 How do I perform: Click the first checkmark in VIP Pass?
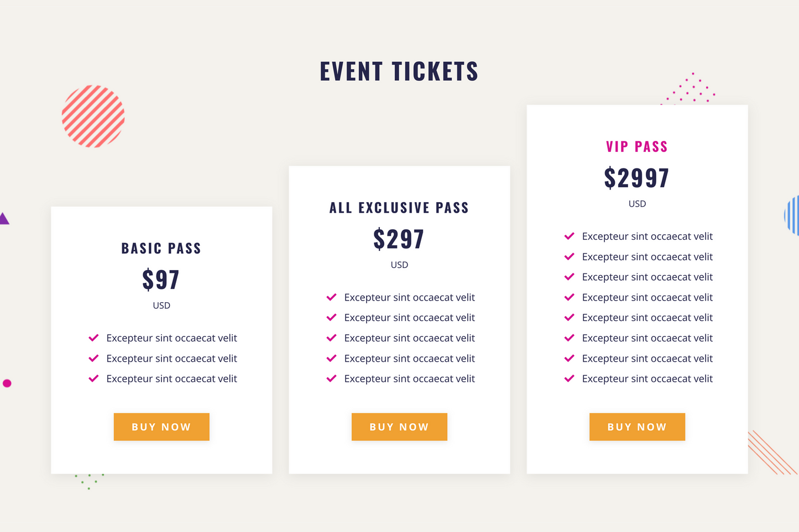click(569, 236)
